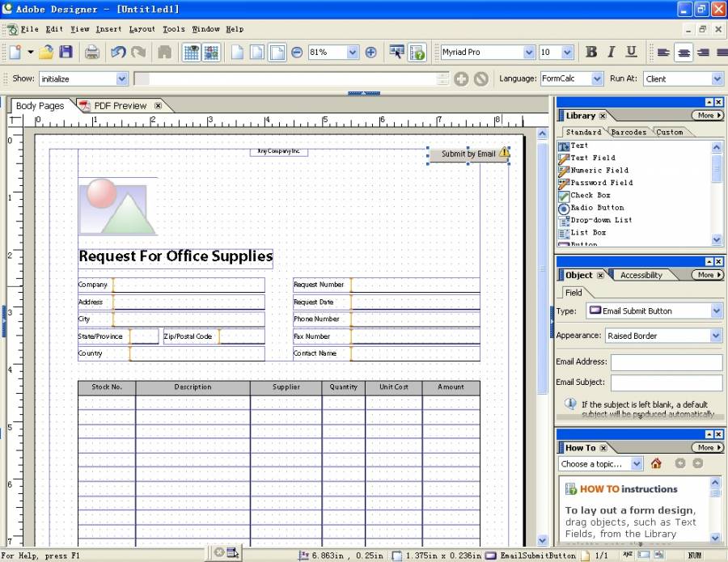Open an existing file via the folder icon

point(46,53)
